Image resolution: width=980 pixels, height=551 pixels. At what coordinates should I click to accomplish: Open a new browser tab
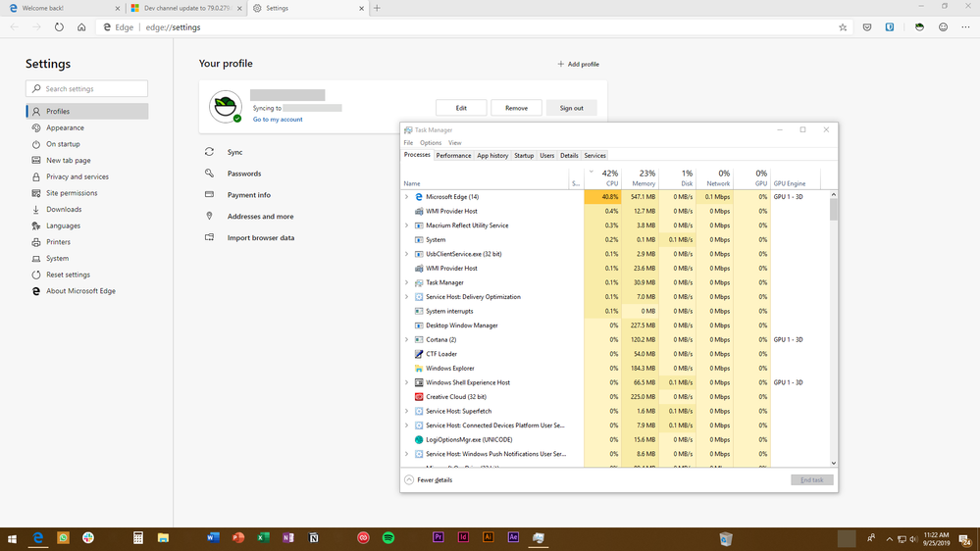coord(377,8)
